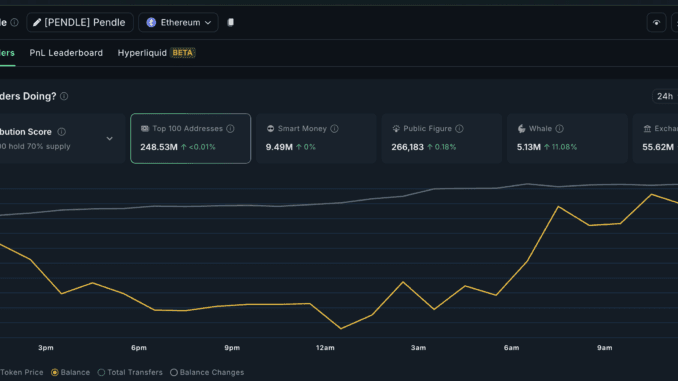
Task: Click the copy address icon next to Ethereum
Action: (x=231, y=22)
